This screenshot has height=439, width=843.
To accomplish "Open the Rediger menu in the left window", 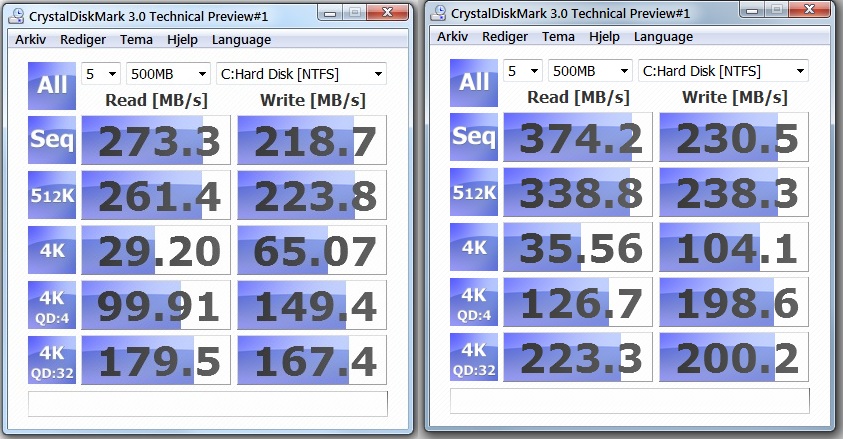I will pos(83,40).
